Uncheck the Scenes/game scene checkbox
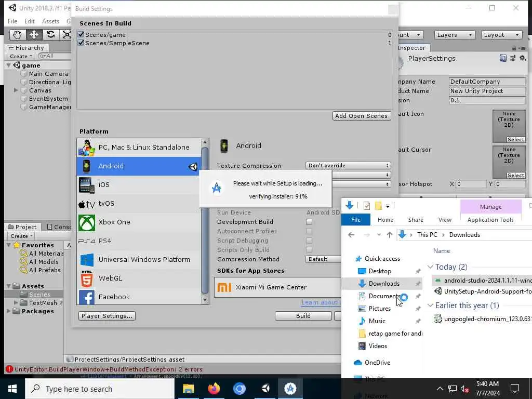This screenshot has width=532, height=399. [x=81, y=34]
